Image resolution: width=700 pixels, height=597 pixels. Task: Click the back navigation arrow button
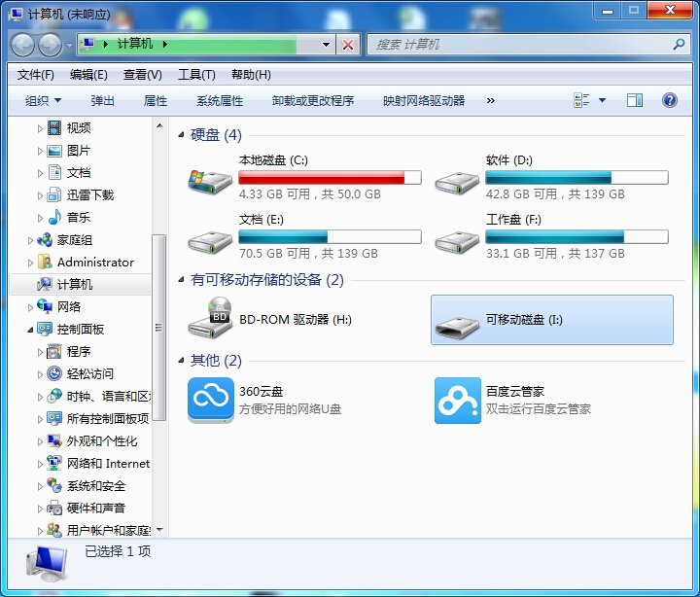tap(22, 45)
